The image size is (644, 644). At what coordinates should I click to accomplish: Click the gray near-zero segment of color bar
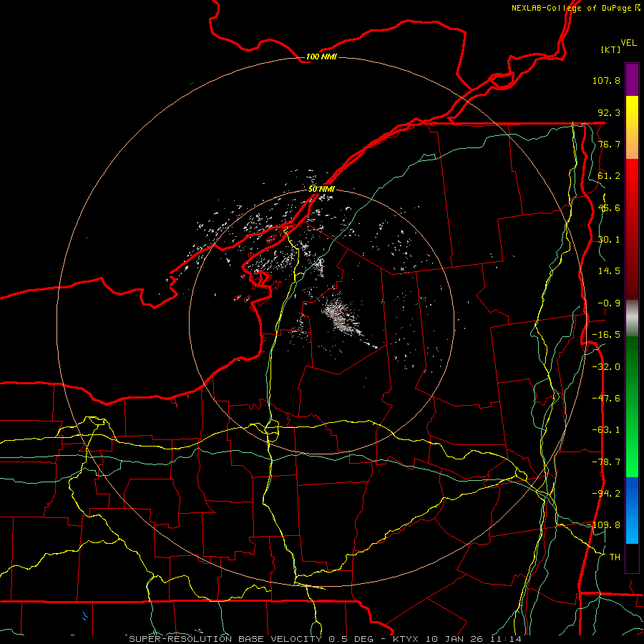[x=632, y=318]
